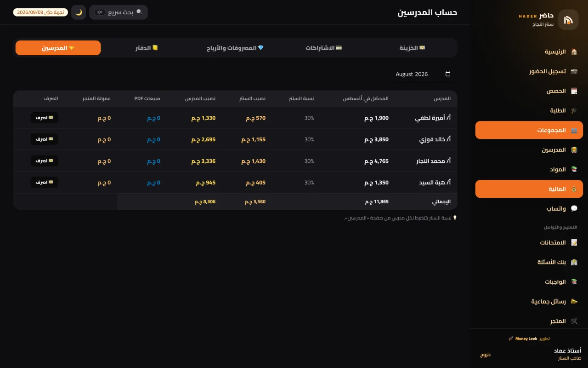Click the books icon beside المواد
Viewport: 588px width, 368px height.
click(574, 169)
